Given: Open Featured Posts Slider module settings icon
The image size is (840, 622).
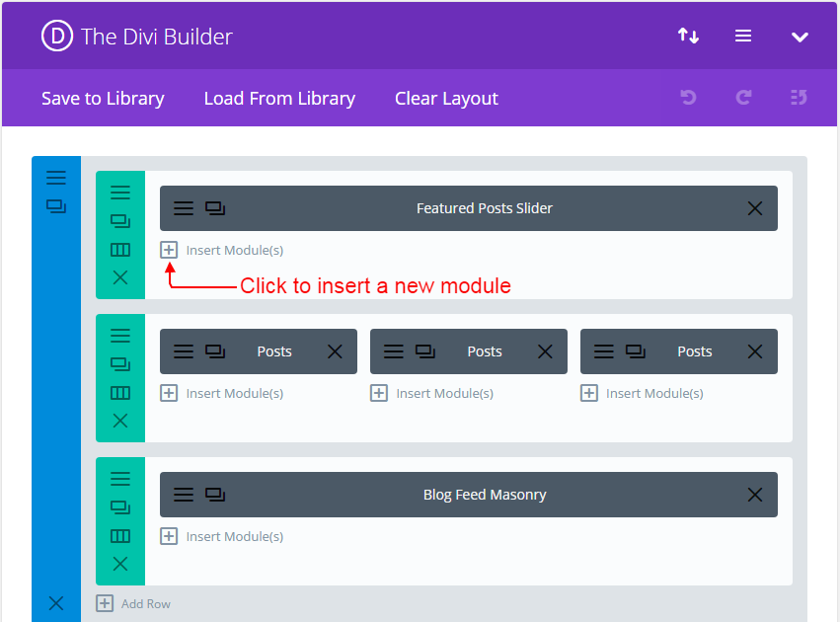Looking at the screenshot, I should [184, 208].
